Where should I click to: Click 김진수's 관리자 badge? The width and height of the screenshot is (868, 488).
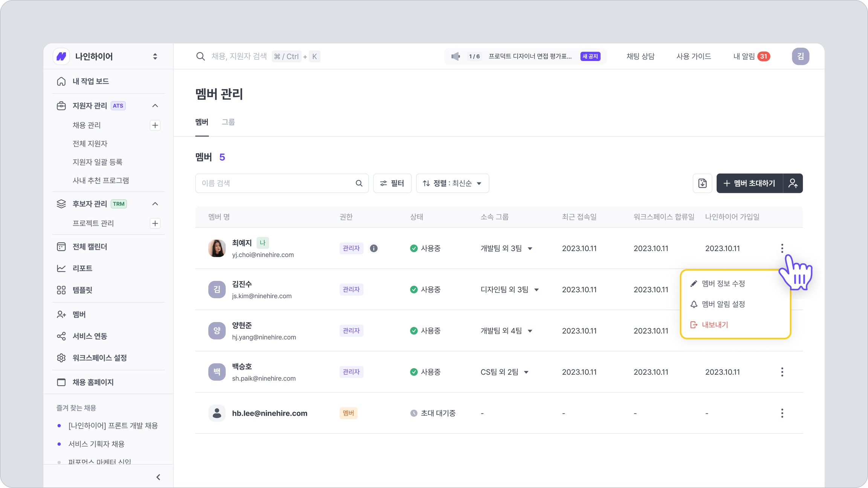(351, 290)
